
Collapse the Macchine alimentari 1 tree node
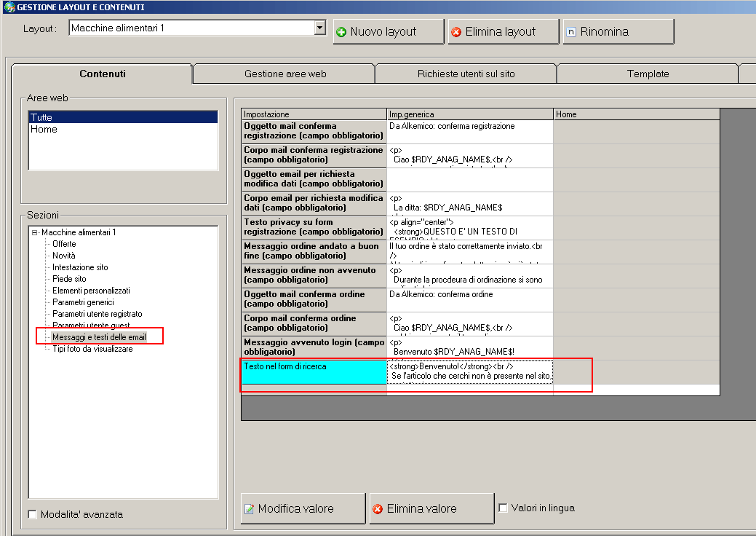click(35, 232)
